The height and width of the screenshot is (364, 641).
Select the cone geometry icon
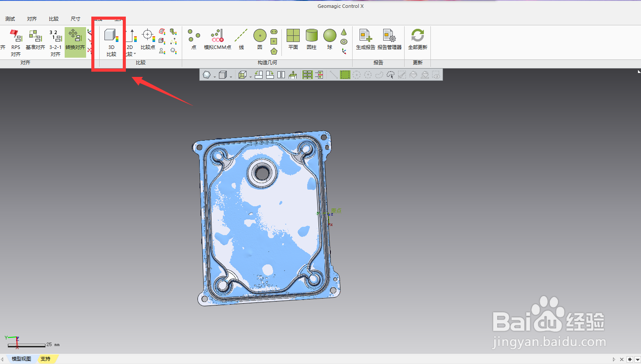pyautogui.click(x=344, y=32)
